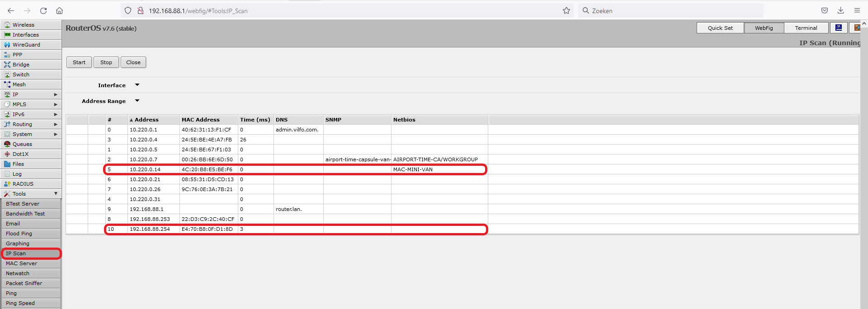This screenshot has height=309, width=868.
Task: Select Flood Ping under Tools
Action: tap(31, 234)
